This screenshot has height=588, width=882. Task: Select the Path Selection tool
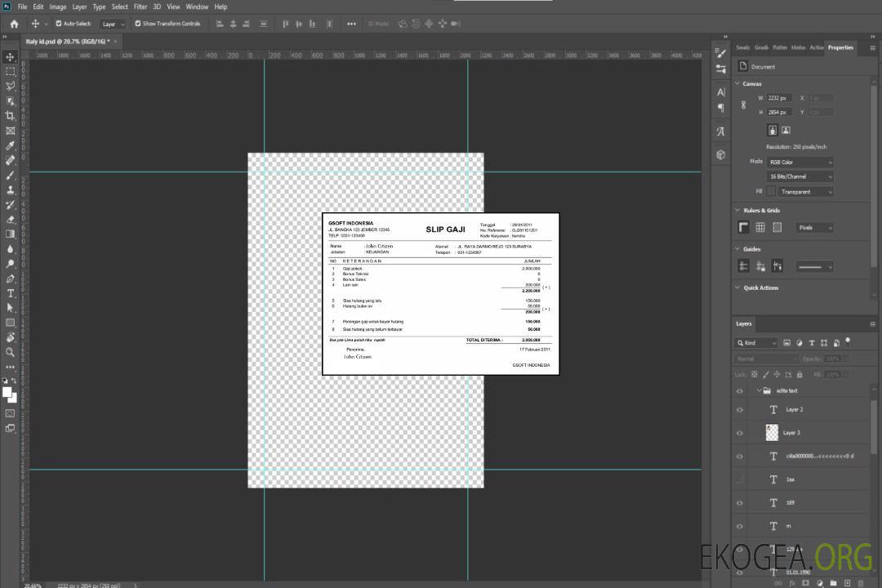tap(10, 308)
